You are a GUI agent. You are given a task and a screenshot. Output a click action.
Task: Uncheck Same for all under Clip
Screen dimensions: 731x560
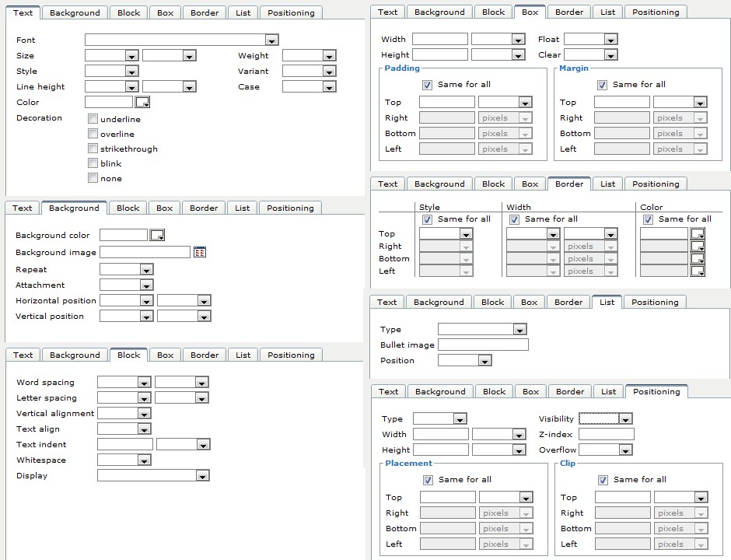click(x=603, y=480)
